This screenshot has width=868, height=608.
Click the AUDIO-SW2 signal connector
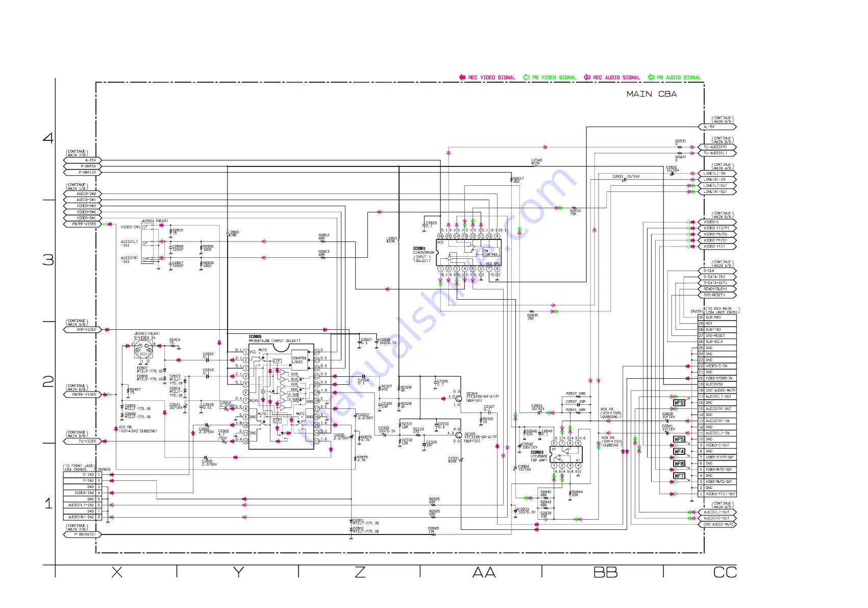point(83,194)
